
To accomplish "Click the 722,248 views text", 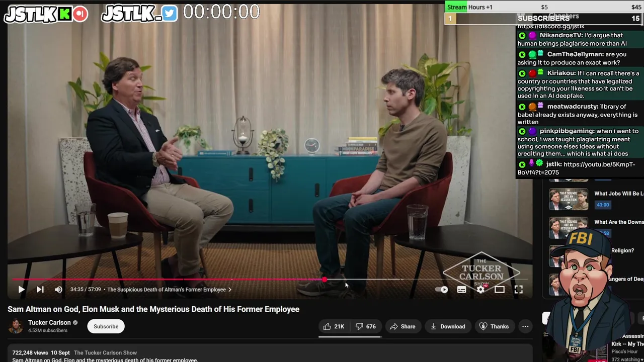I will click(30, 353).
